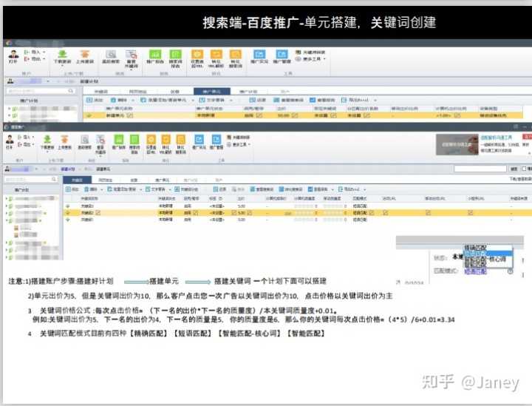Click 还原 button in upper window toolbar

click(258, 100)
